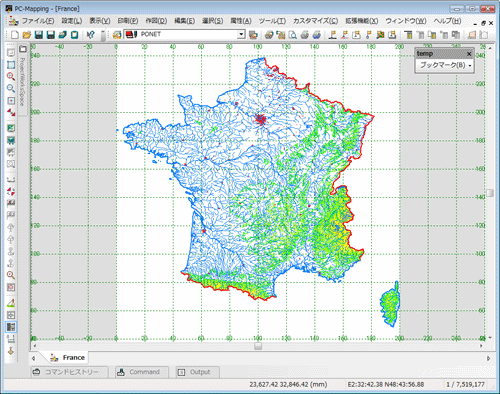The image size is (500, 394).
Task: Close the temp bookmark panel
Action: coord(469,54)
